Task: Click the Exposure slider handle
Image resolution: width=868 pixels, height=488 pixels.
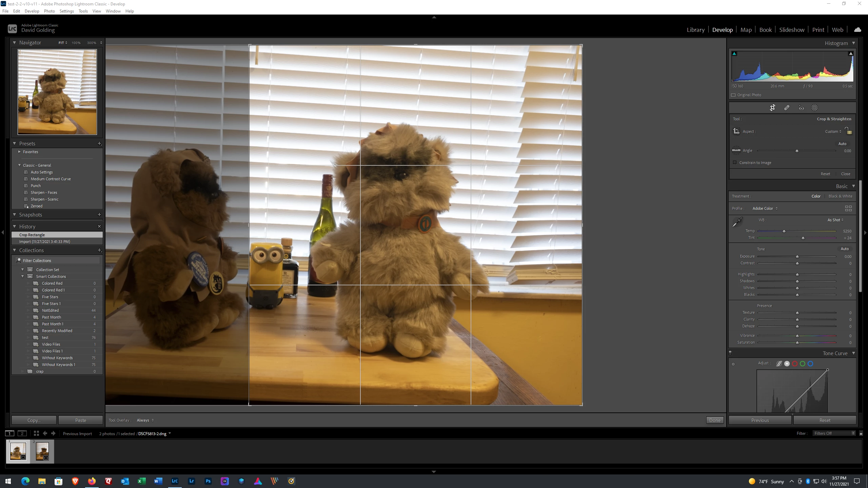Action: tap(797, 257)
